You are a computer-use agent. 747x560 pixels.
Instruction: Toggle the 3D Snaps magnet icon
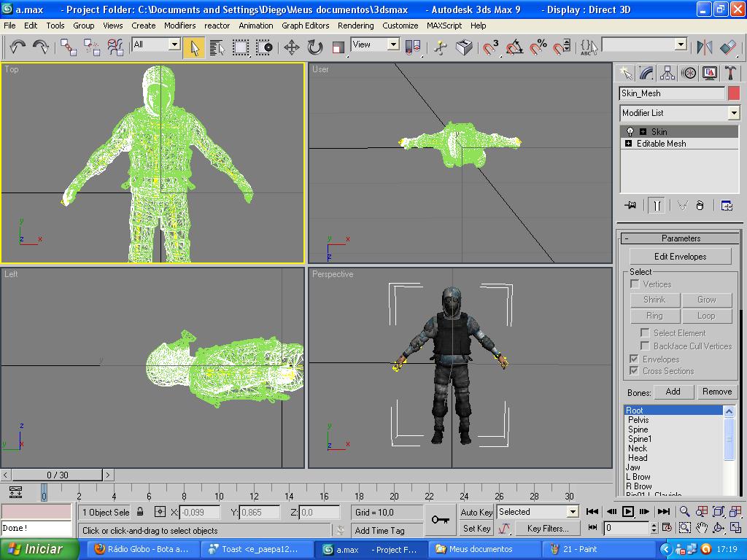coord(490,47)
